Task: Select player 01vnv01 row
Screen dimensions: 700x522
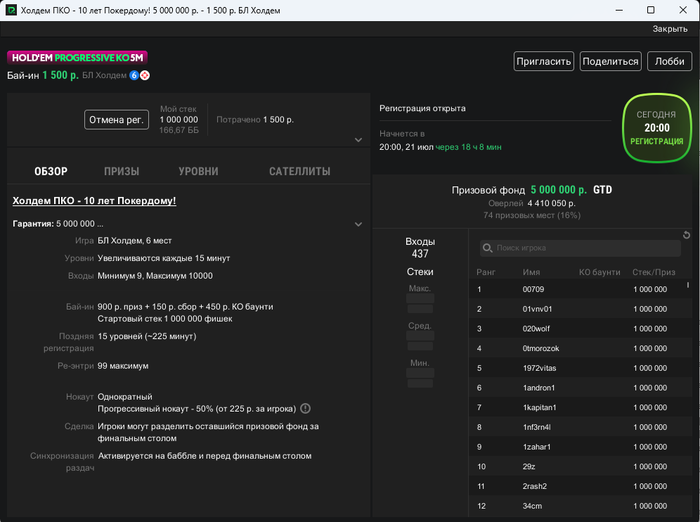Action: click(x=580, y=309)
